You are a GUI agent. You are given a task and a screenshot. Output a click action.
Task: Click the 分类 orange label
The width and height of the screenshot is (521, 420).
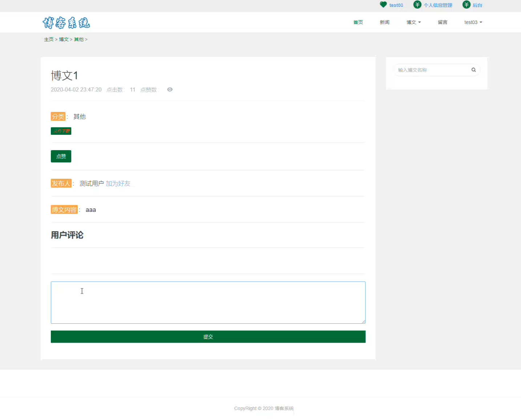point(58,116)
